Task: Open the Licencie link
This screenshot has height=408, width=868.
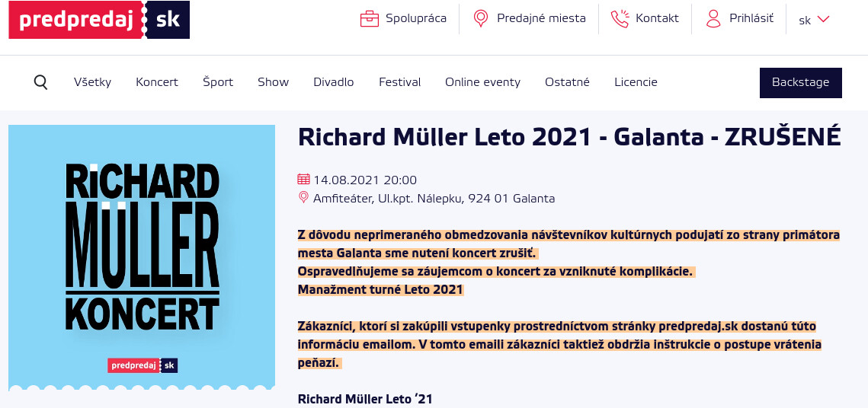Action: (636, 82)
